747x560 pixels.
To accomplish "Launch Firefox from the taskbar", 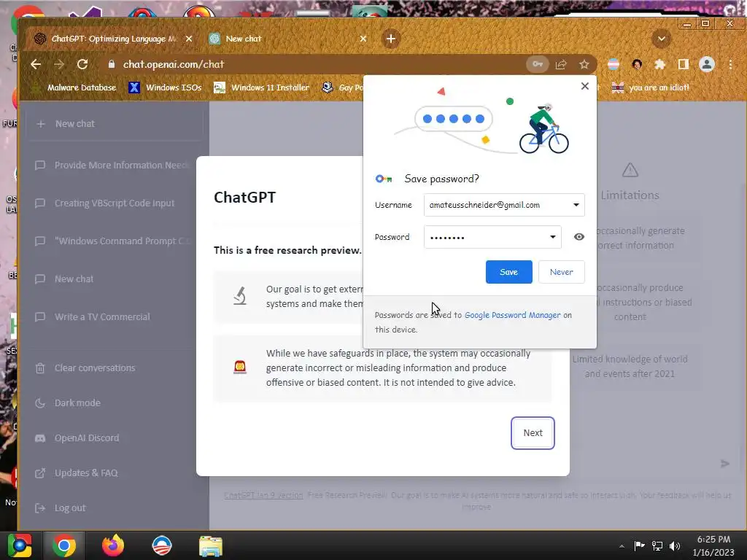I will (x=113, y=545).
